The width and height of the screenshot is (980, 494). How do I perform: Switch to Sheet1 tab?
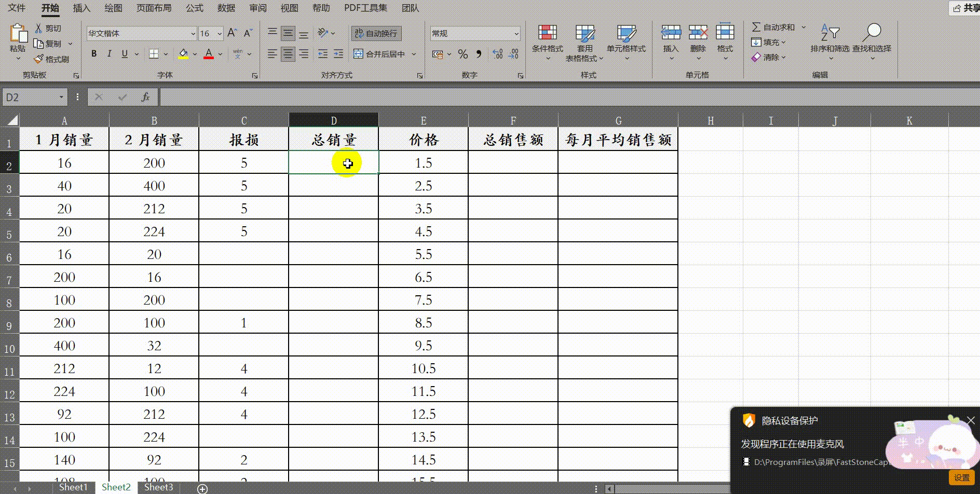click(73, 487)
